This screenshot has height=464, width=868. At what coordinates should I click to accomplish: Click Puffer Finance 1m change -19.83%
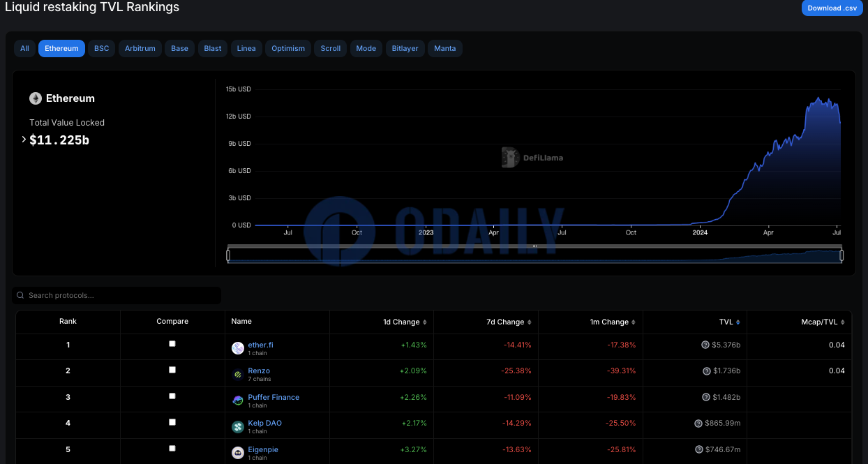pos(621,397)
